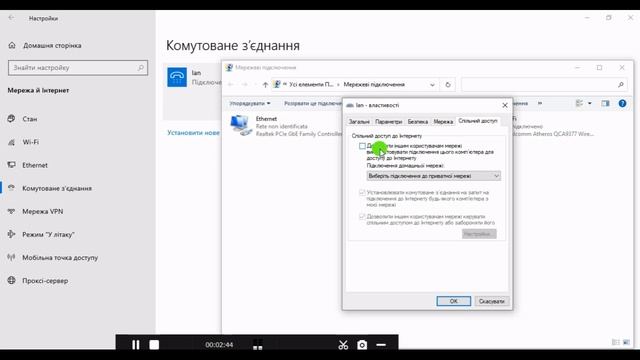This screenshot has width=640, height=360.
Task: Pause the screen recording
Action: 136,345
